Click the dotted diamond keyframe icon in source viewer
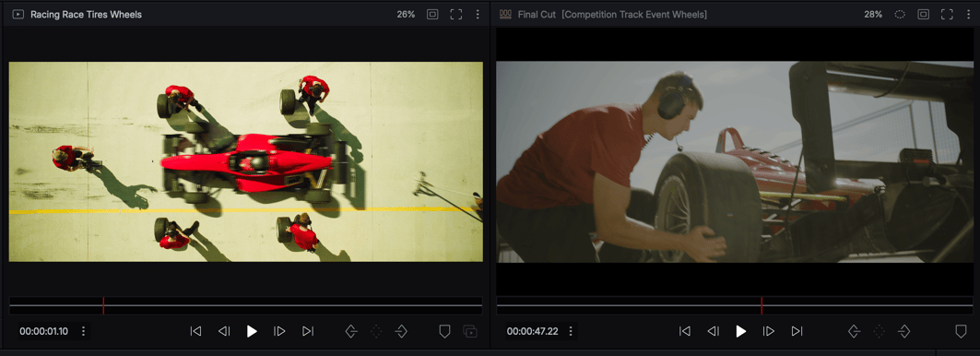This screenshot has width=980, height=356. click(x=376, y=331)
